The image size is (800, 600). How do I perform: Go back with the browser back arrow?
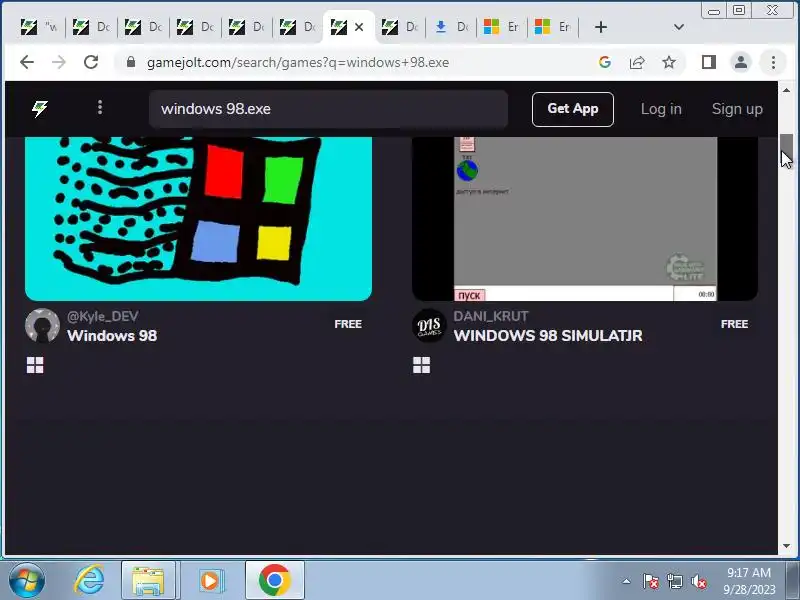27,62
